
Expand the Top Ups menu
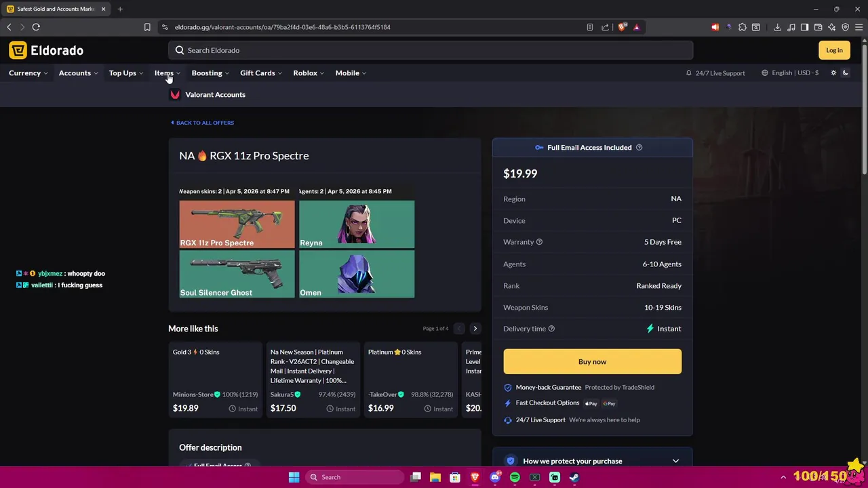coord(126,73)
